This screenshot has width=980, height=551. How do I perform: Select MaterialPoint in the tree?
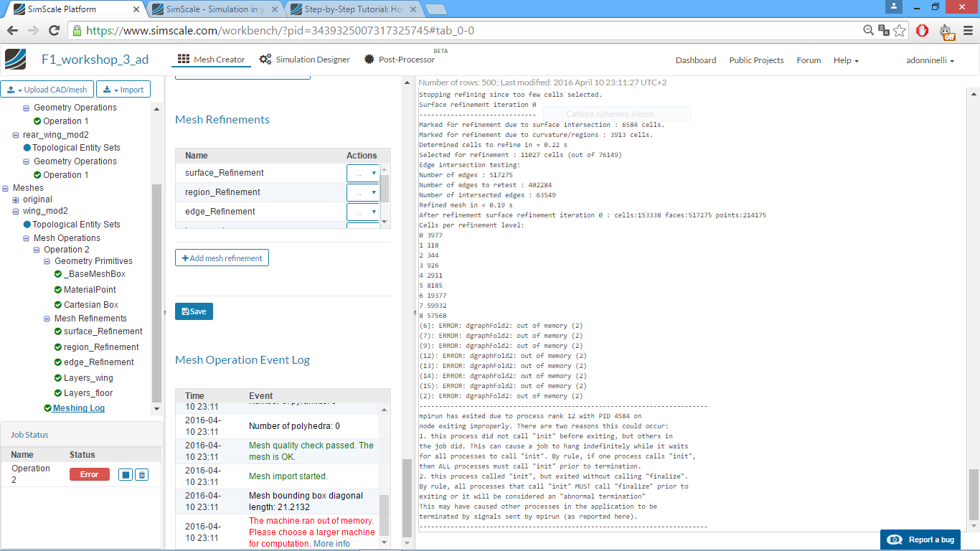[x=90, y=290]
